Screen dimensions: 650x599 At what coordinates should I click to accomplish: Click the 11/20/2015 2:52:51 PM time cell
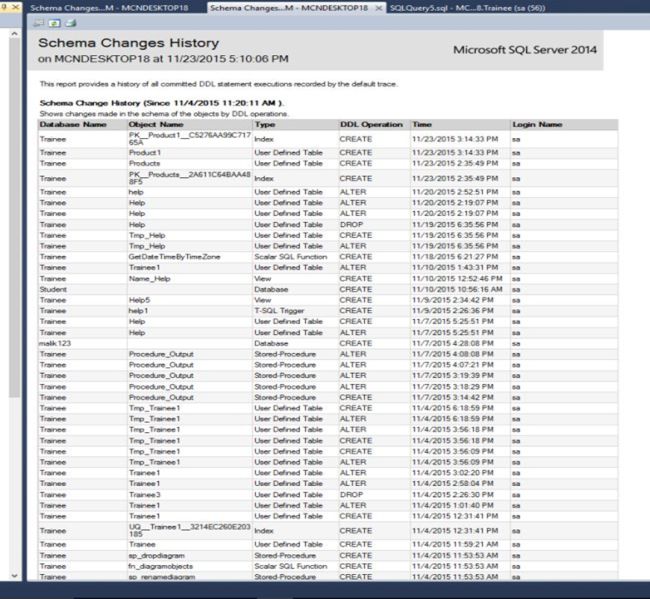pyautogui.click(x=455, y=192)
